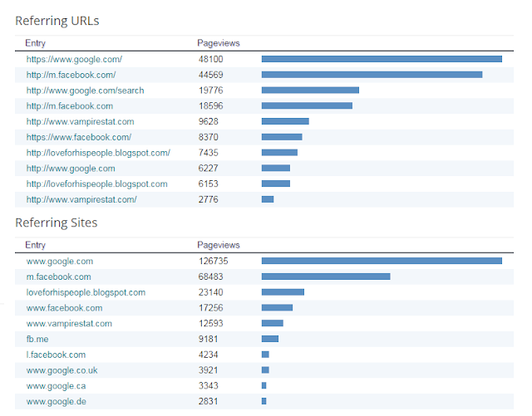Open l.facebook.com referring site

tap(56, 355)
